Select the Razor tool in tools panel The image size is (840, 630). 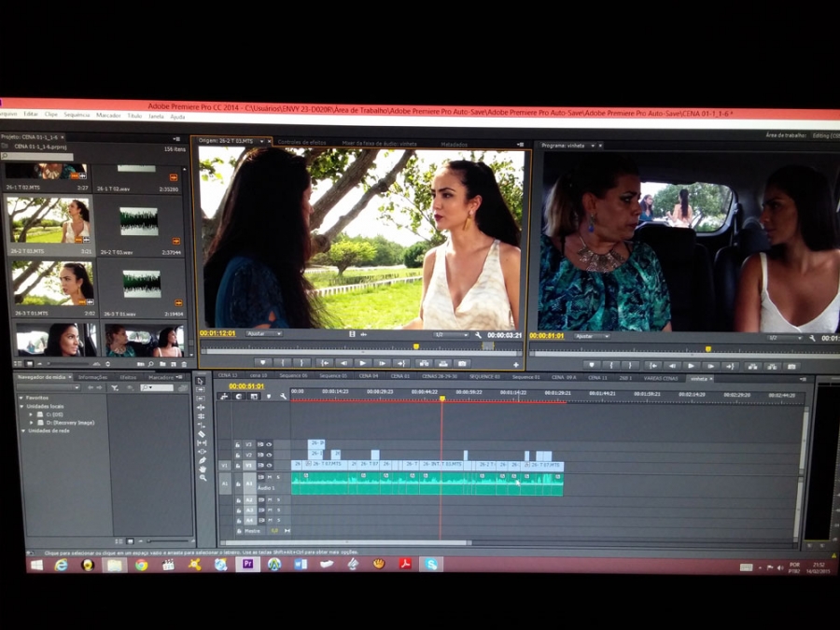202,434
